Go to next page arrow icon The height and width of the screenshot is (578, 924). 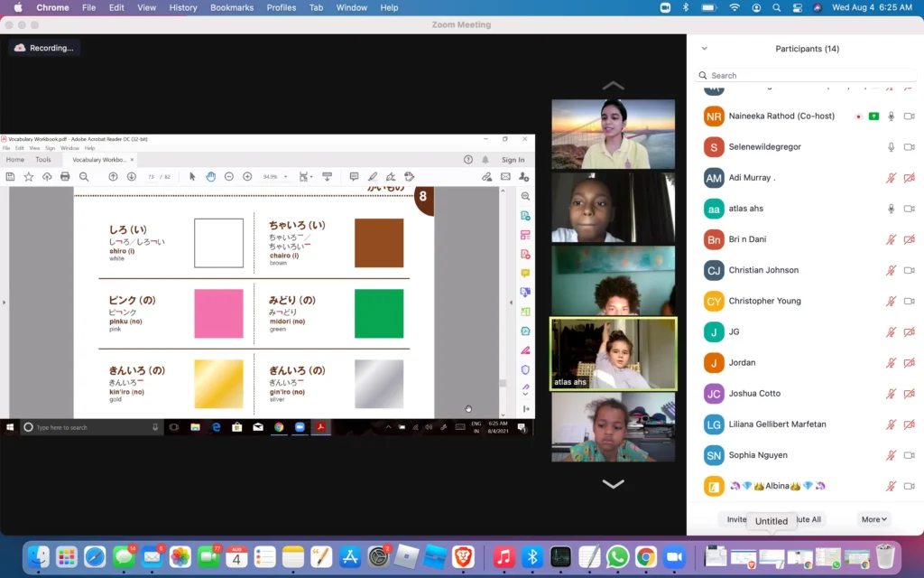(132, 177)
